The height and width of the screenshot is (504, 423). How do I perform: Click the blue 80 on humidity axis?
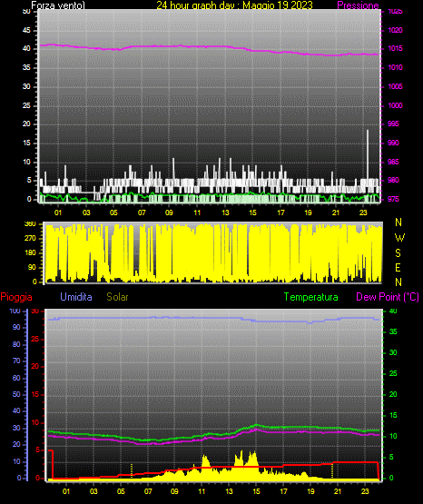(16, 344)
